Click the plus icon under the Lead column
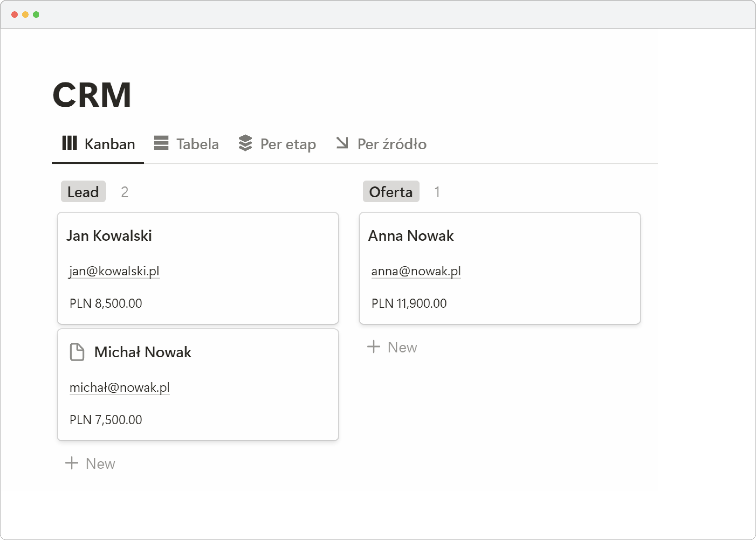This screenshot has height=540, width=756. [71, 463]
